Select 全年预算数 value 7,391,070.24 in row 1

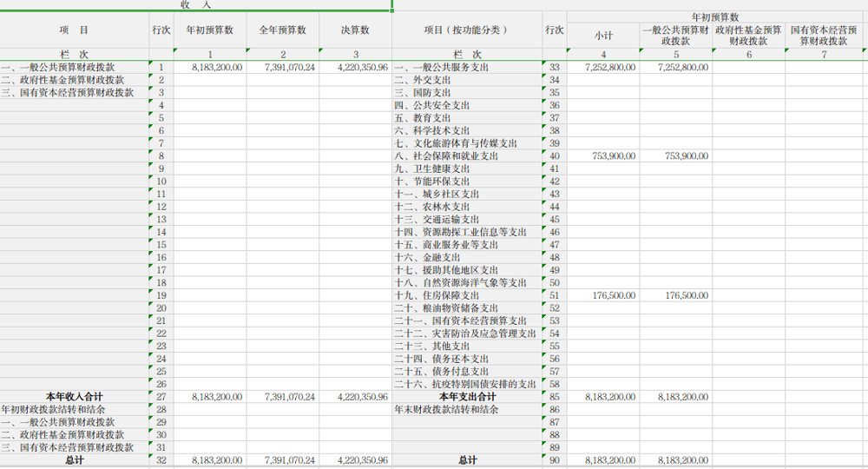click(282, 67)
